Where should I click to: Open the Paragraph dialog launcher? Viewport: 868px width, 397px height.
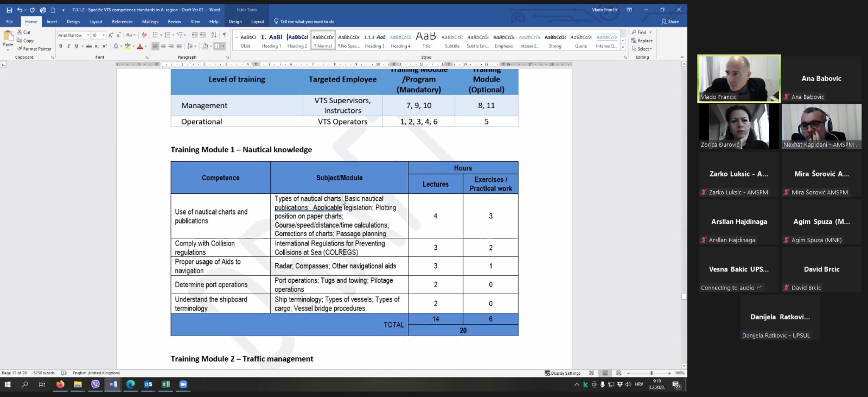pyautogui.click(x=227, y=57)
